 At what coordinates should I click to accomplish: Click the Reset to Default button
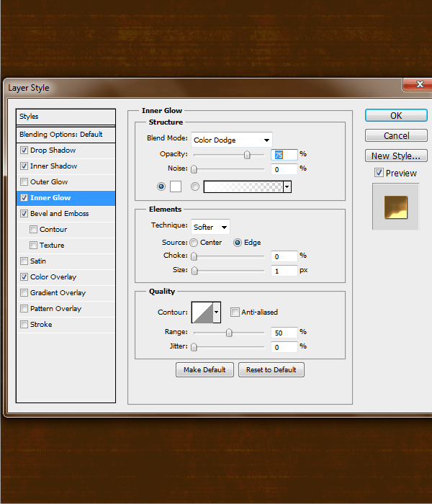(271, 369)
